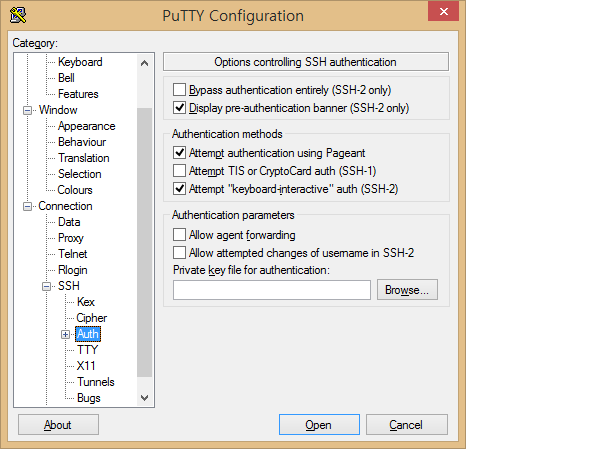Enable Allow attempted changes of username

(x=179, y=253)
